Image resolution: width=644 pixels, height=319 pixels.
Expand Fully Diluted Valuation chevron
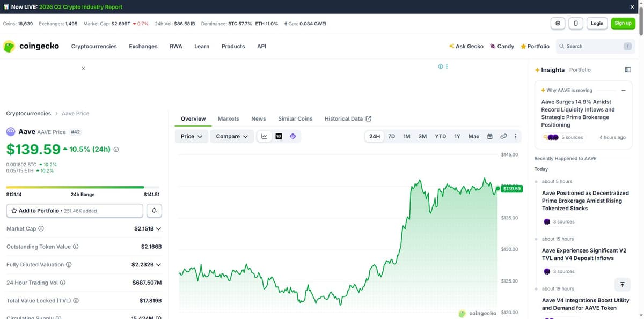pyautogui.click(x=158, y=265)
